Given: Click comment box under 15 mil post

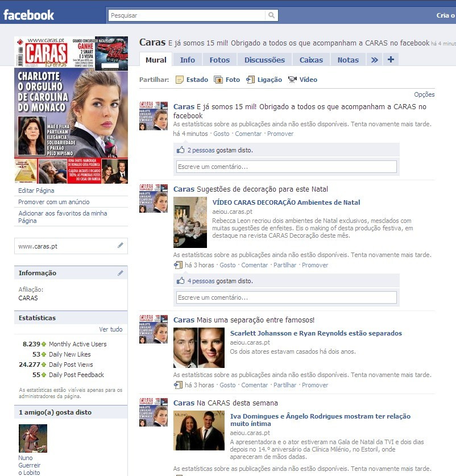Looking at the screenshot, I should 287,167.
